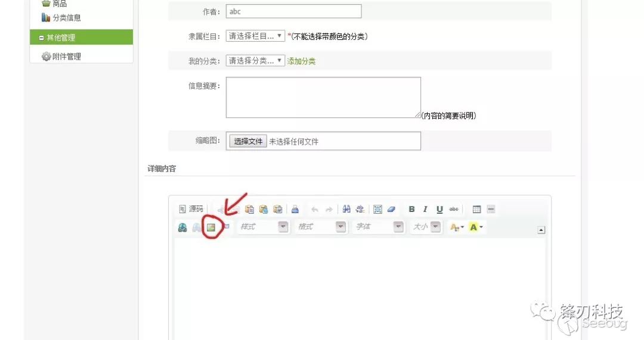
Task: Click the 添加分类 link
Action: (301, 61)
